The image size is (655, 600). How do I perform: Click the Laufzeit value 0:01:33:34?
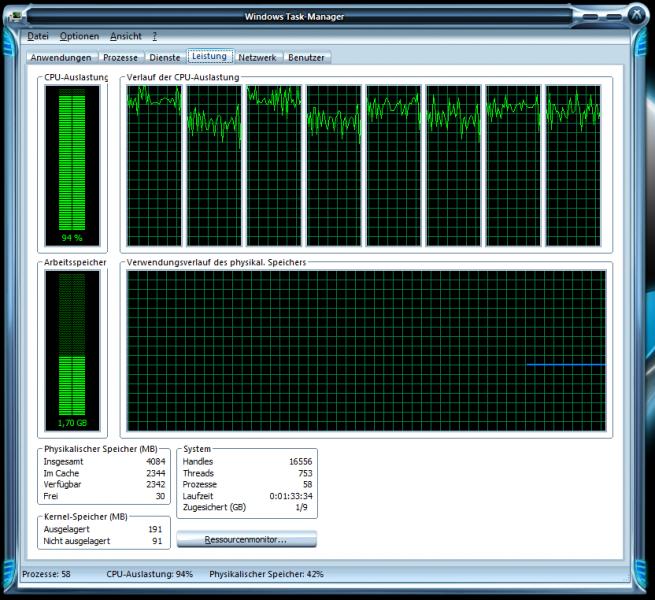point(291,496)
